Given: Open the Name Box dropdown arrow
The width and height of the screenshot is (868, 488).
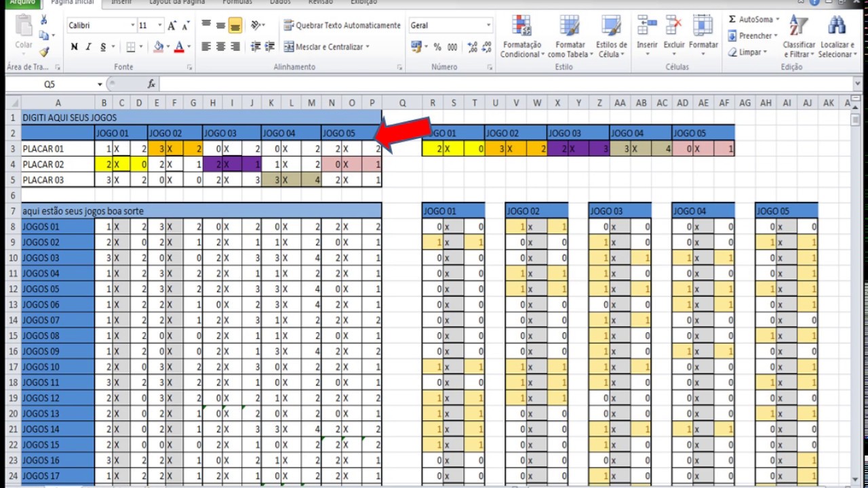Looking at the screenshot, I should click(100, 84).
